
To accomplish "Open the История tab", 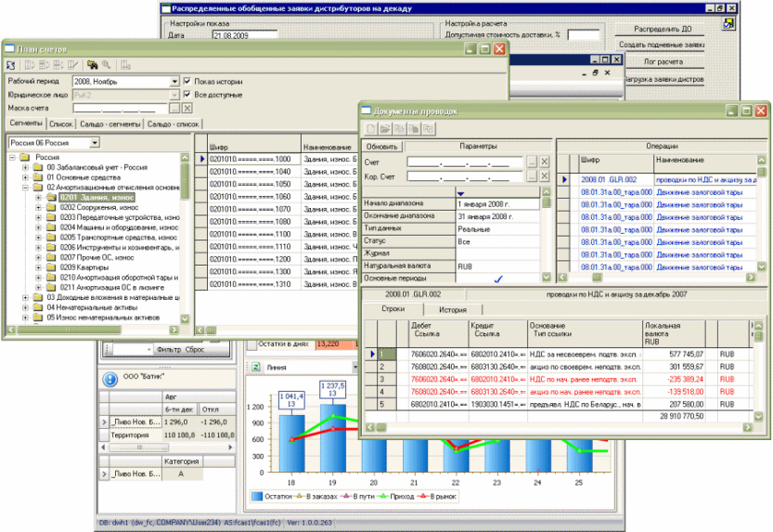I will (x=452, y=309).
